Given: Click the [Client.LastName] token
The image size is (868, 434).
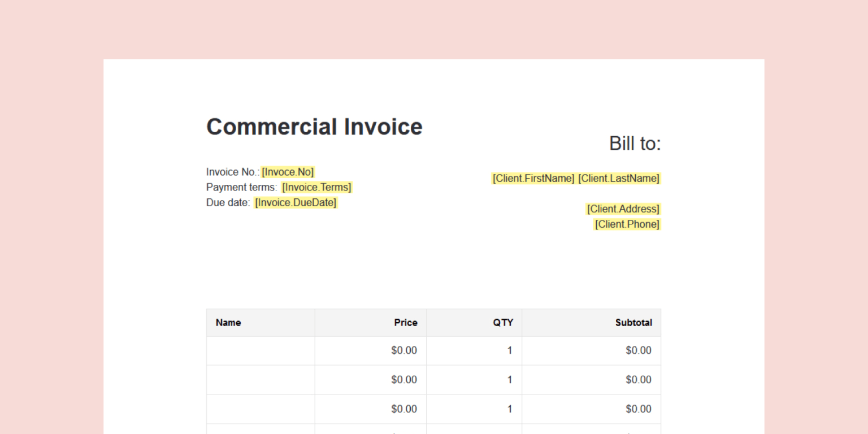Looking at the screenshot, I should 619,179.
